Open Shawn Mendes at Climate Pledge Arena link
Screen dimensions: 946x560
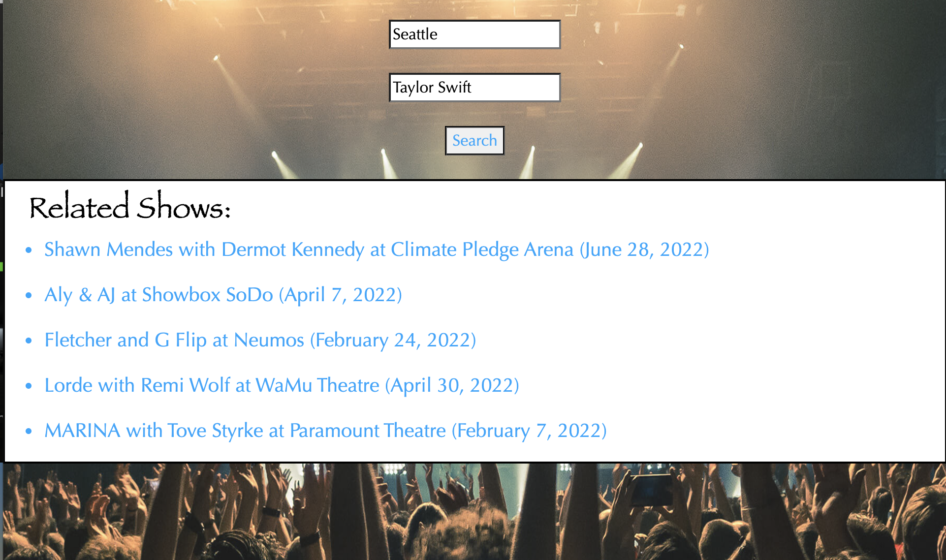(x=377, y=249)
